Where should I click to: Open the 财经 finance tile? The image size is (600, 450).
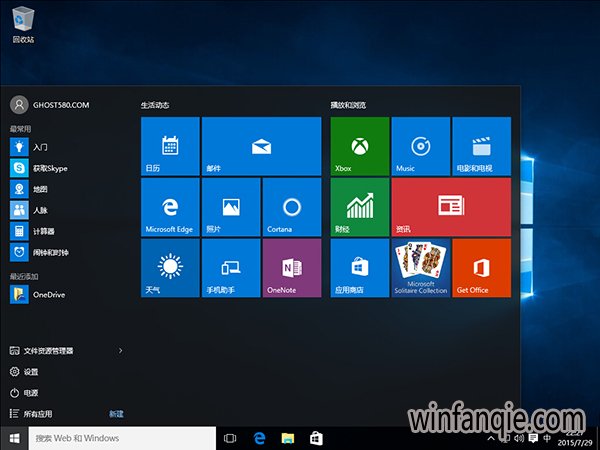point(360,207)
